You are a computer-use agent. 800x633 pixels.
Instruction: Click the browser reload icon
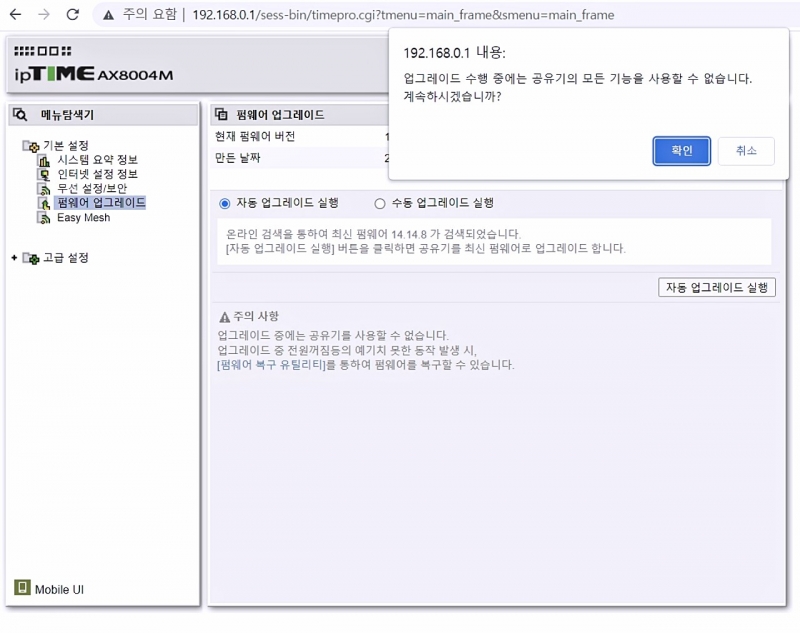[72, 15]
